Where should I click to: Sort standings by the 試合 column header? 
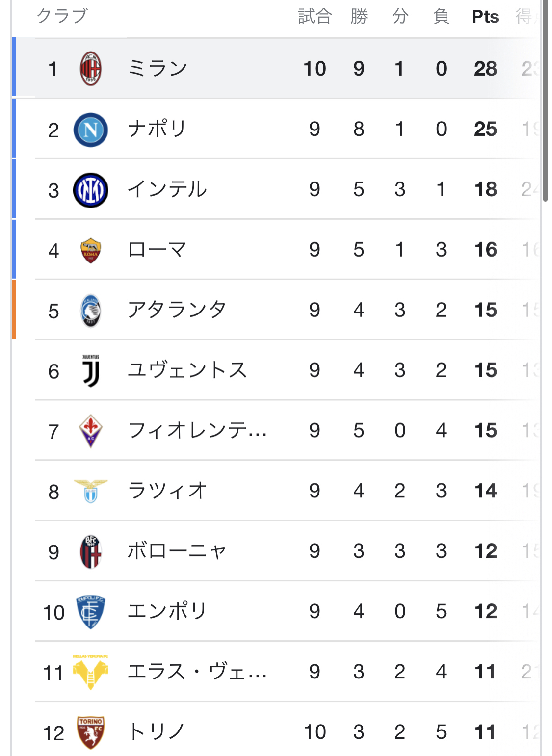pos(315,16)
